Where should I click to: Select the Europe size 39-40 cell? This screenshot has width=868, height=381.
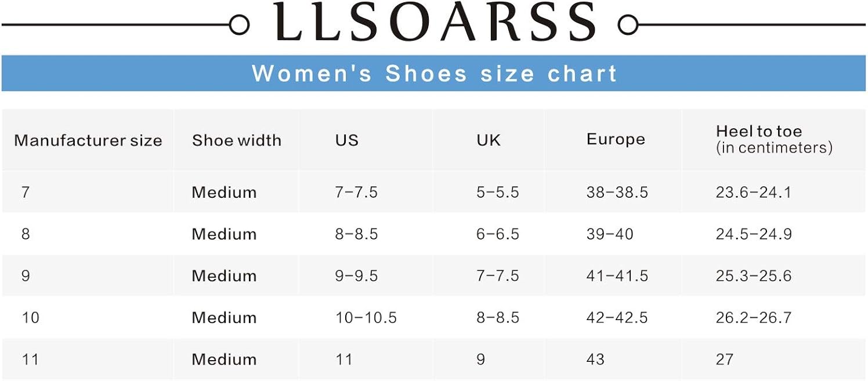click(610, 234)
